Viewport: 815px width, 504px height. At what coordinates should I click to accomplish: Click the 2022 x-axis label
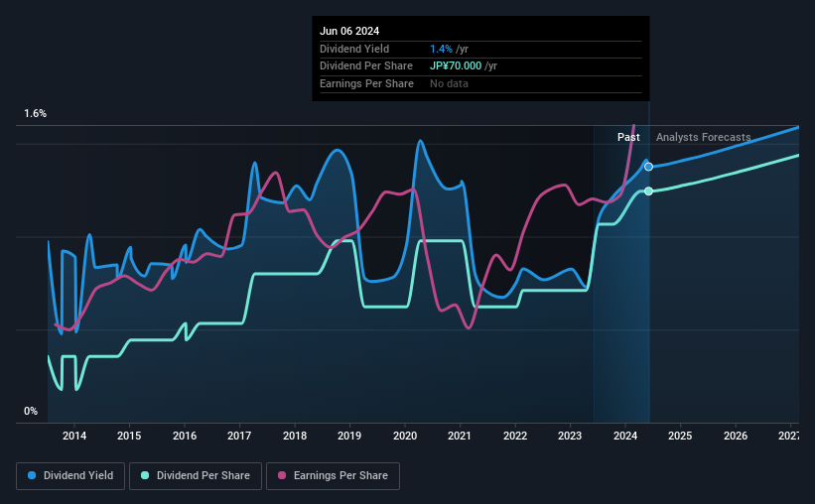515,436
